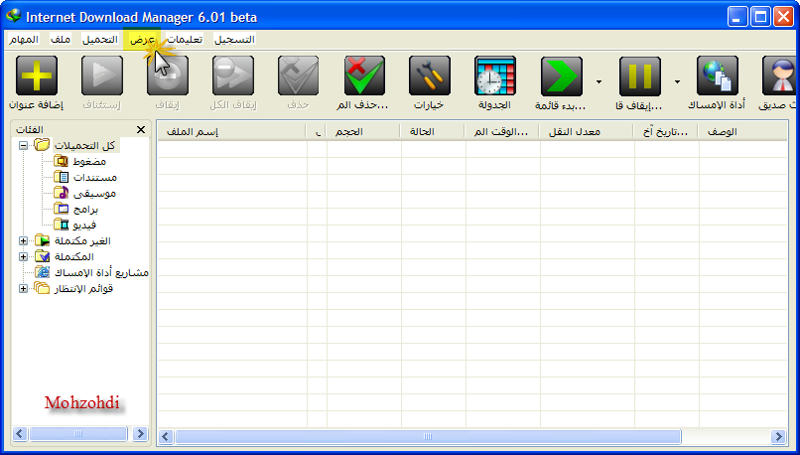Select the المكتملة (Finished) category

click(x=74, y=256)
